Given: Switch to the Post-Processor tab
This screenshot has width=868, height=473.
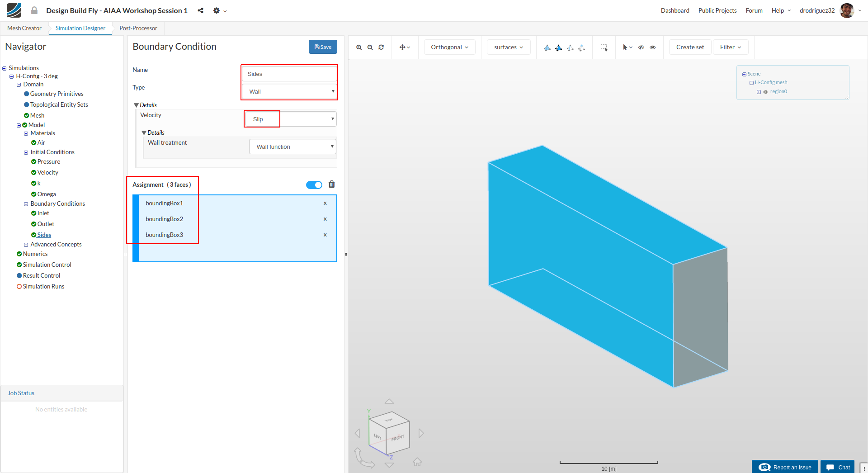Looking at the screenshot, I should point(138,28).
